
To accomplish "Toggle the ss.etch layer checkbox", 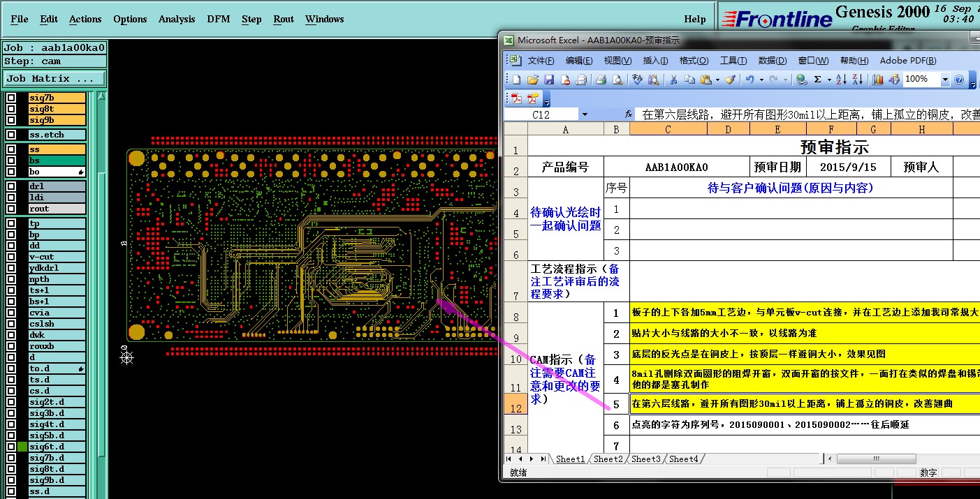I will tap(11, 135).
